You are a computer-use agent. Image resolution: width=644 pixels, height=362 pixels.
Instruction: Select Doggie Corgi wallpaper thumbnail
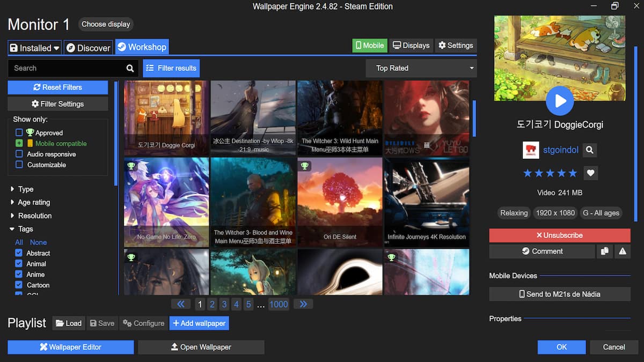tap(166, 118)
